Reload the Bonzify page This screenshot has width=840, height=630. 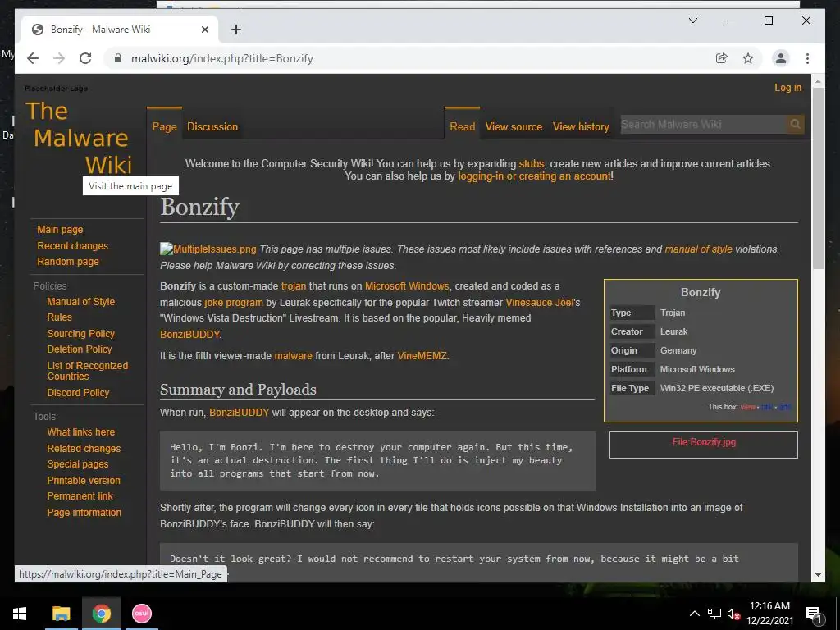(x=85, y=58)
